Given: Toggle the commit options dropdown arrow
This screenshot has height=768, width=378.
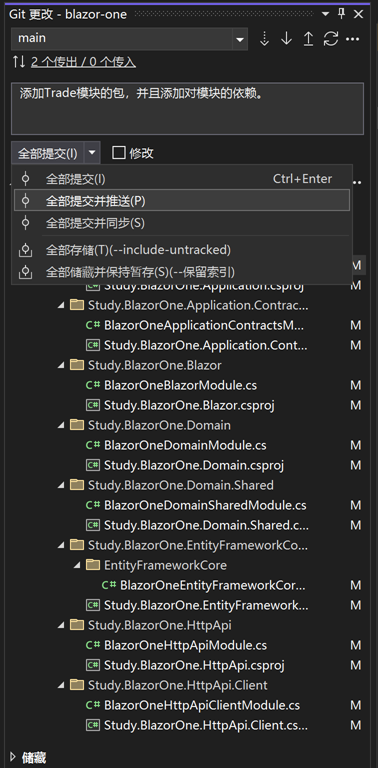Looking at the screenshot, I should click(92, 153).
